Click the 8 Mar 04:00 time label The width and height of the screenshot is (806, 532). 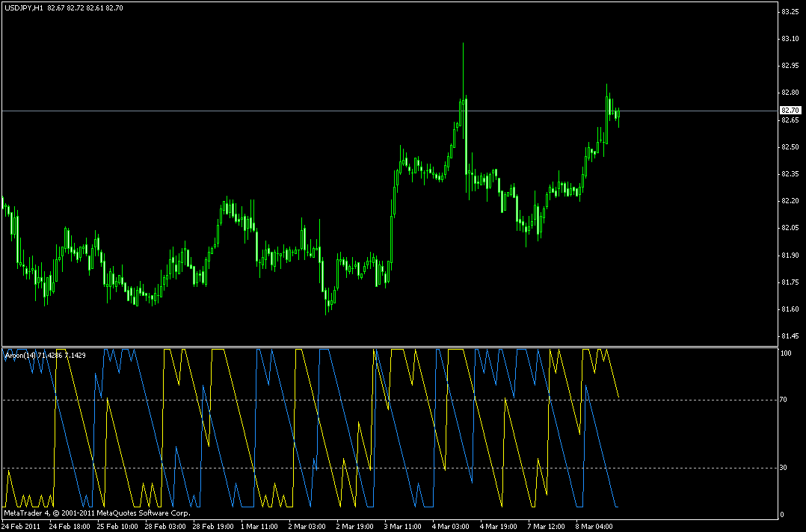pos(594,526)
